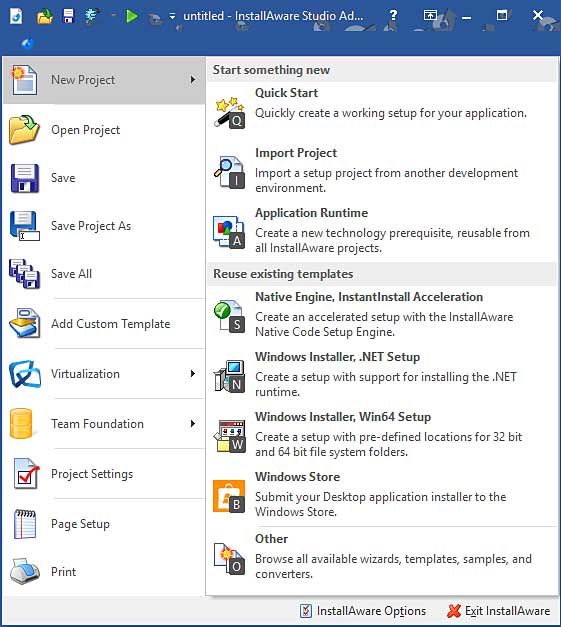
Task: Select Native Engine, InstantInstall Acceleration heading
Action: (369, 297)
